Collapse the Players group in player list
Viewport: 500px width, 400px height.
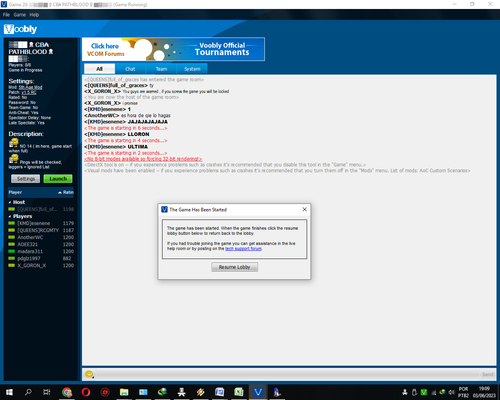coord(10,216)
